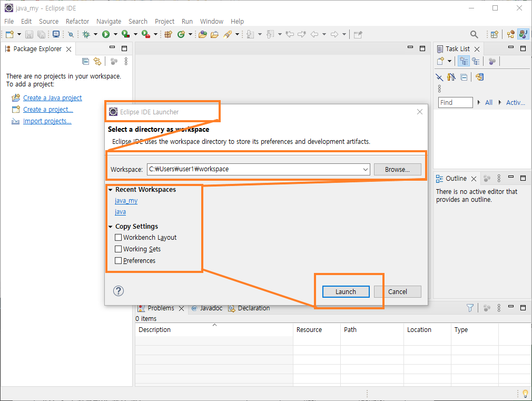Image resolution: width=532 pixels, height=401 pixels.
Task: Click the External Tools run icon
Action: [146, 34]
